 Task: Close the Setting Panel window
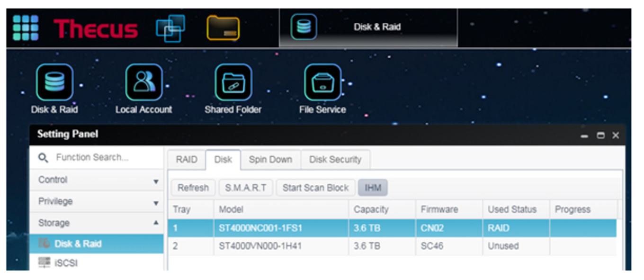(x=616, y=135)
